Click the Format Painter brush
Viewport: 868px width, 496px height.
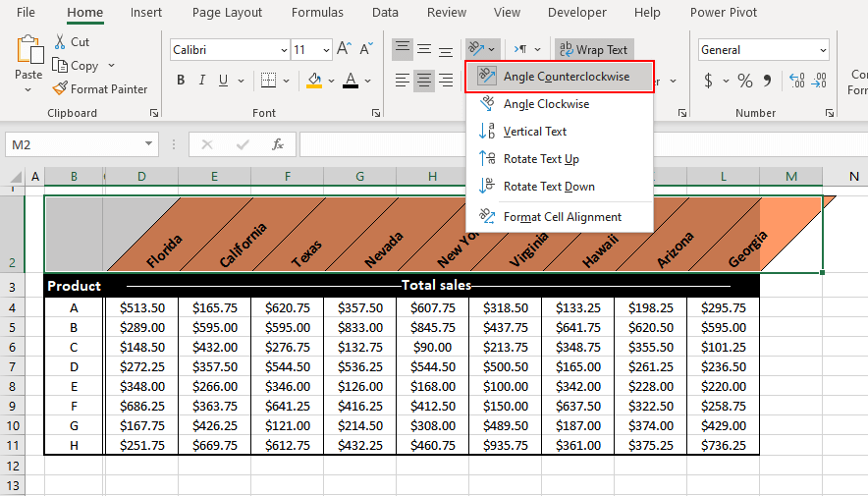(x=61, y=88)
